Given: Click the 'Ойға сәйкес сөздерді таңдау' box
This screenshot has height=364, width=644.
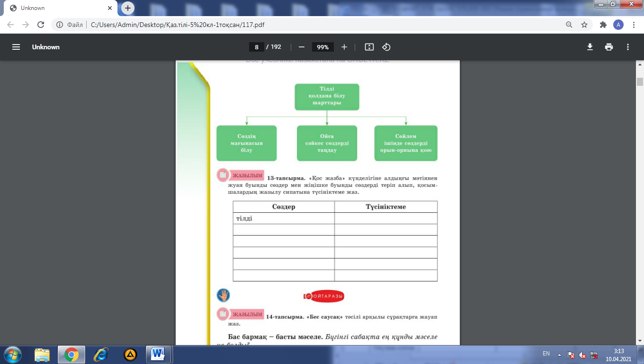Looking at the screenshot, I should [327, 143].
